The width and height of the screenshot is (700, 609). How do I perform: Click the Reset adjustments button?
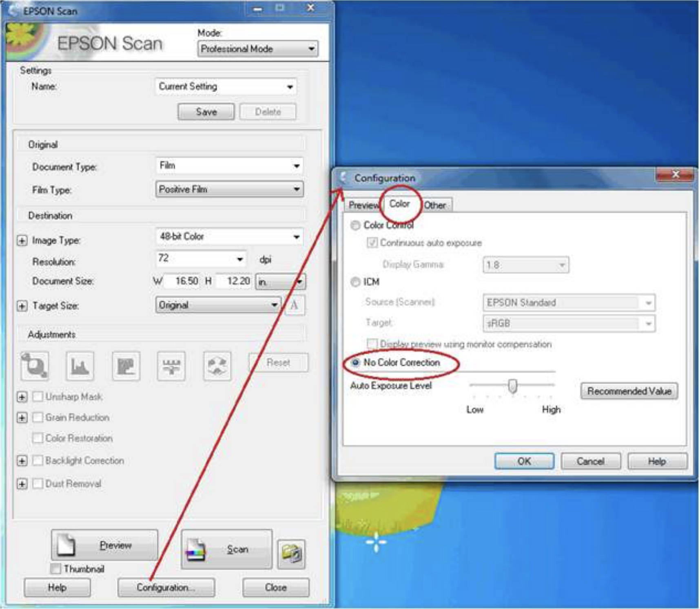click(x=279, y=362)
